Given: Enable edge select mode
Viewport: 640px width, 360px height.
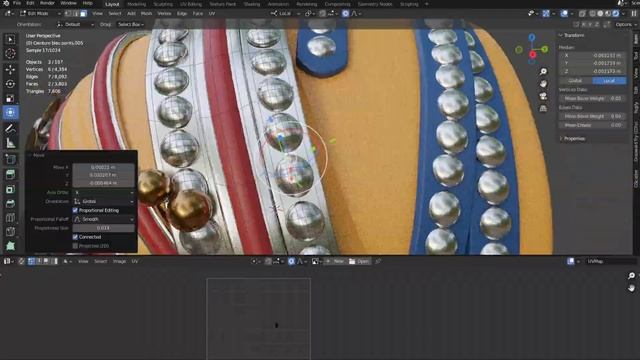Looking at the screenshot, I should (76, 13).
